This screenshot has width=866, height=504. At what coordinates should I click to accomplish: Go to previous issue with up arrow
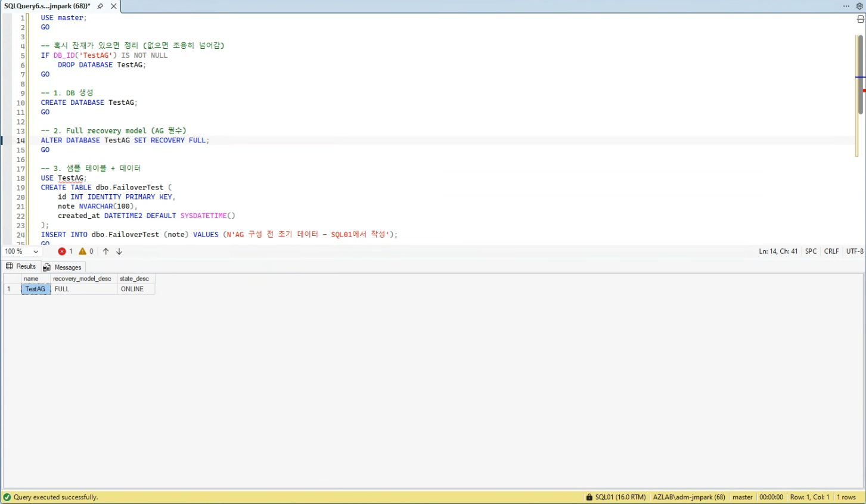tap(105, 251)
